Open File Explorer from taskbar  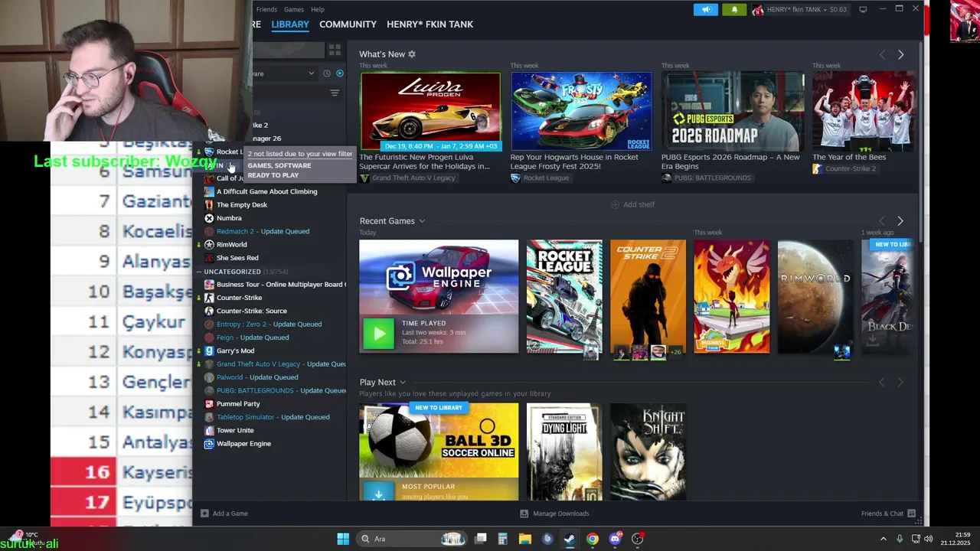pyautogui.click(x=524, y=539)
